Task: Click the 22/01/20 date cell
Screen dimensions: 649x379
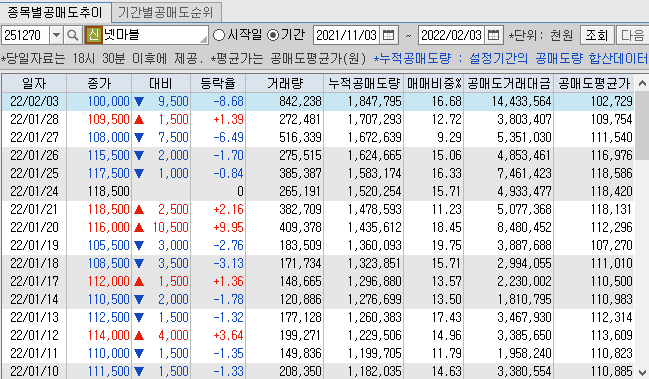Action: tap(34, 227)
